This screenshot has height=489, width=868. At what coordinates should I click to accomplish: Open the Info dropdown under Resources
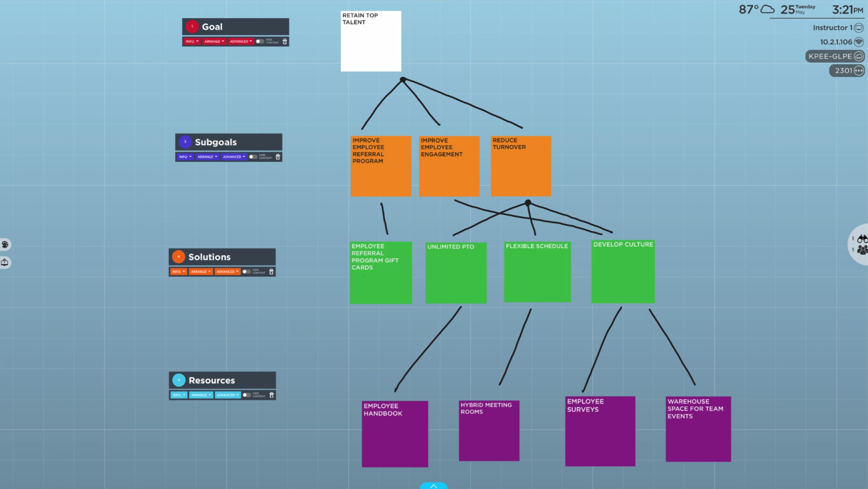coord(178,395)
